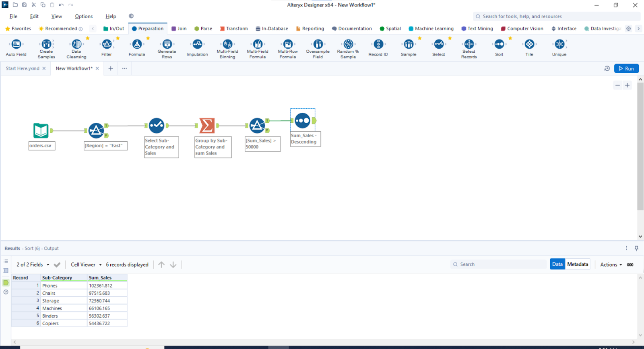Pick the Record ID tool
Image resolution: width=644 pixels, height=349 pixels.
(x=378, y=48)
